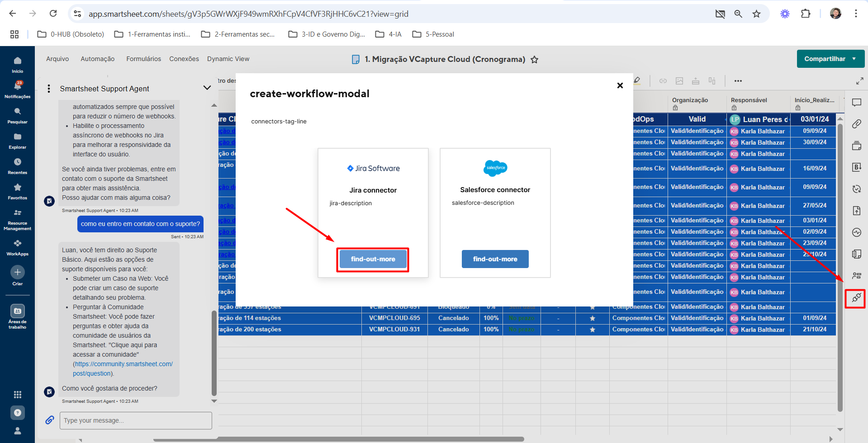This screenshot has height=443, width=868.
Task: Click Luan Peres responsável cell
Action: point(759,119)
